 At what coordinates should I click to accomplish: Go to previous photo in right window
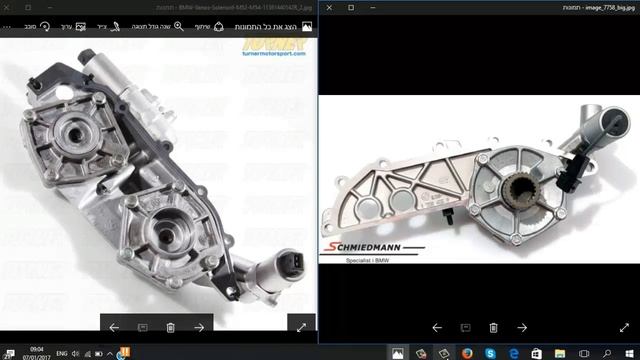[437, 327]
